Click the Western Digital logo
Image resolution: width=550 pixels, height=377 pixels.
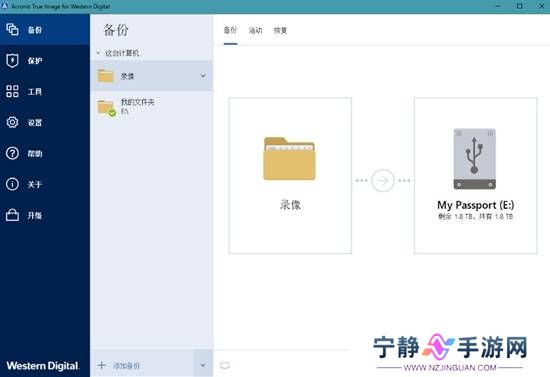[x=42, y=366]
